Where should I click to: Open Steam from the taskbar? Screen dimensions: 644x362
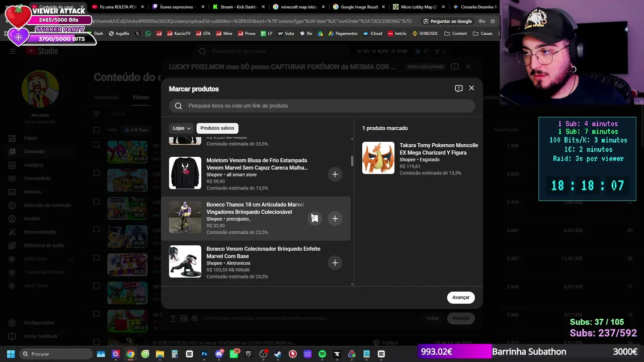point(278,354)
